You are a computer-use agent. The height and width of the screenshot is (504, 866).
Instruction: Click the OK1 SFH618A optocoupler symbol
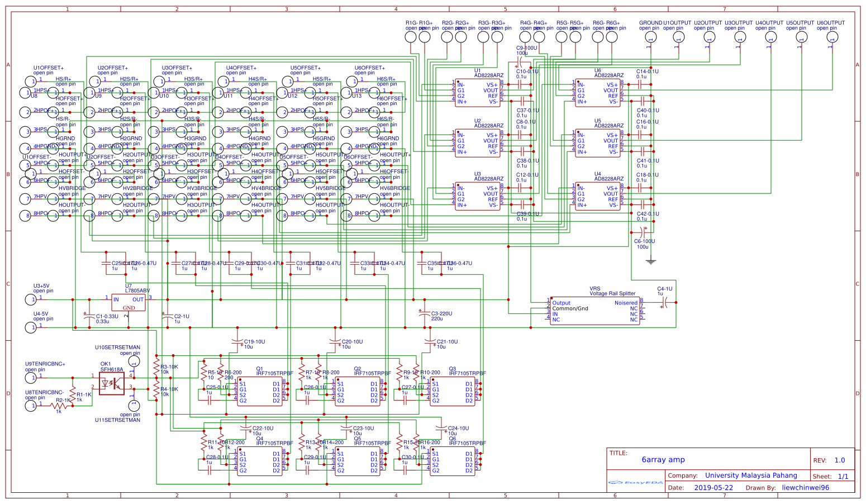(x=112, y=383)
